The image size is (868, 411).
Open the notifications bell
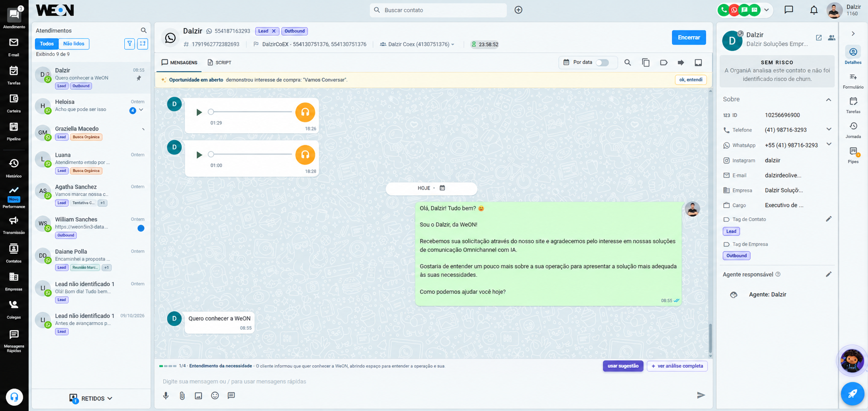pyautogui.click(x=814, y=10)
